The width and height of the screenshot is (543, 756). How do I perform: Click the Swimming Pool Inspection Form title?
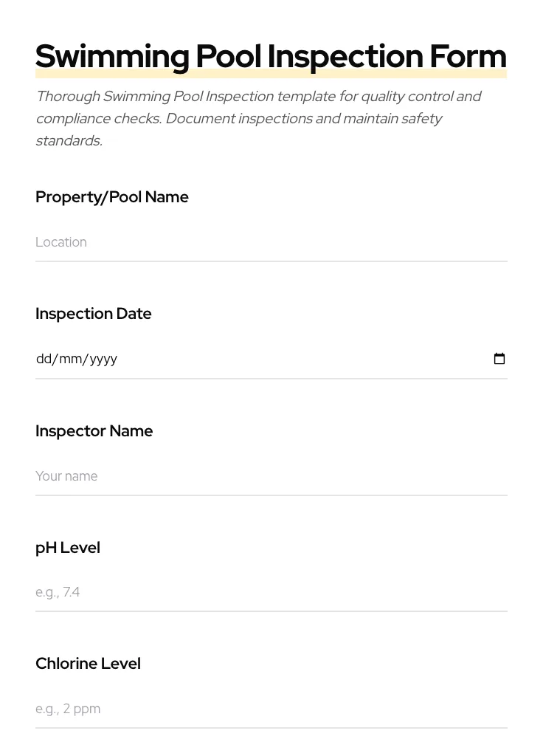click(x=271, y=55)
